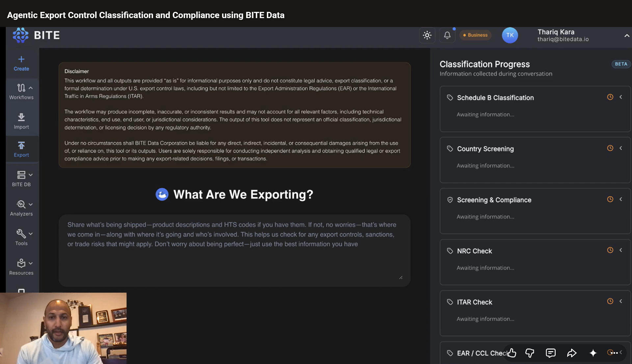Click the Country Screening clock status icon
632x364 pixels.
click(x=610, y=148)
